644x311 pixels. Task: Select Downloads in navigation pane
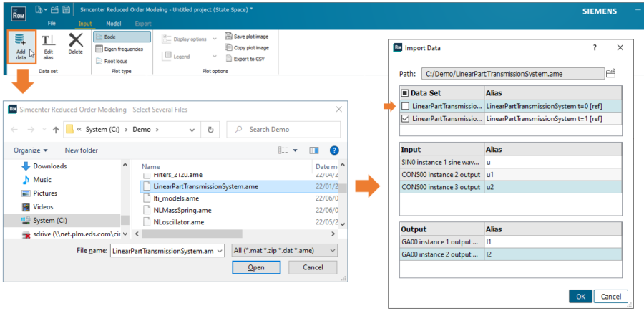click(x=44, y=166)
